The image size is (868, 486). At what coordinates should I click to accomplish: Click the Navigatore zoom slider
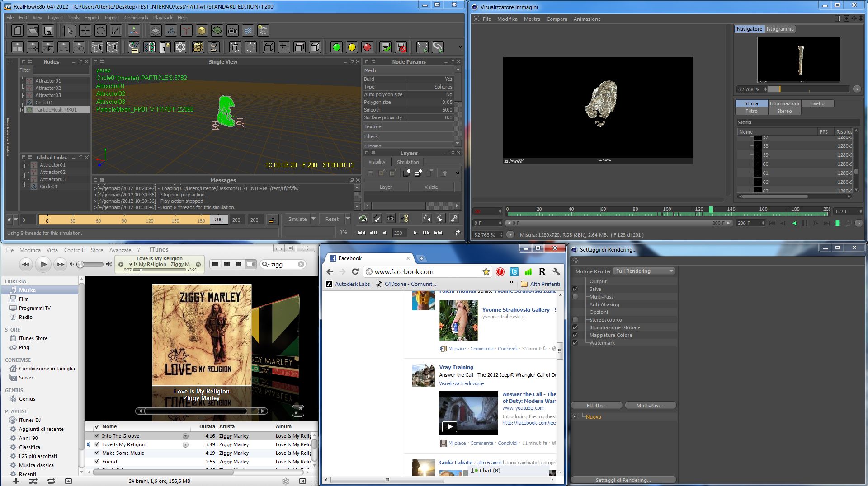pos(808,89)
